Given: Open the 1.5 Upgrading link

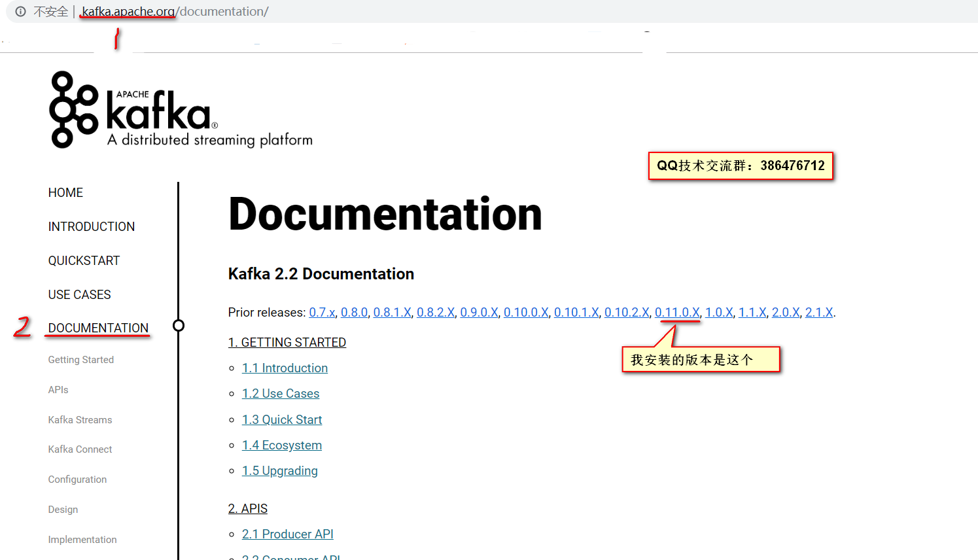Looking at the screenshot, I should (279, 470).
